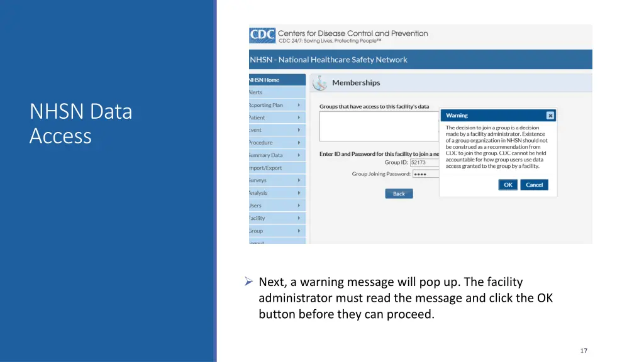Close the Warning dialog with X
This screenshot has height=362, width=644.
[550, 116]
